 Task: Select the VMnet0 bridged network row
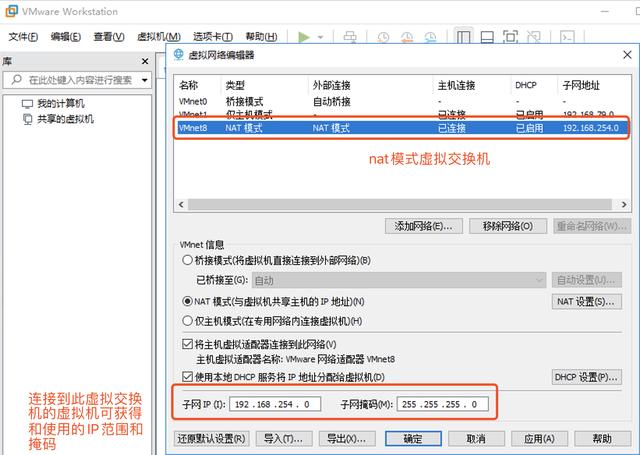tap(402, 101)
